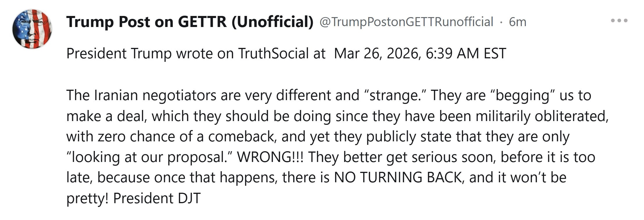Click the @TrumpPostonGETTRunofficial handle

(406, 22)
